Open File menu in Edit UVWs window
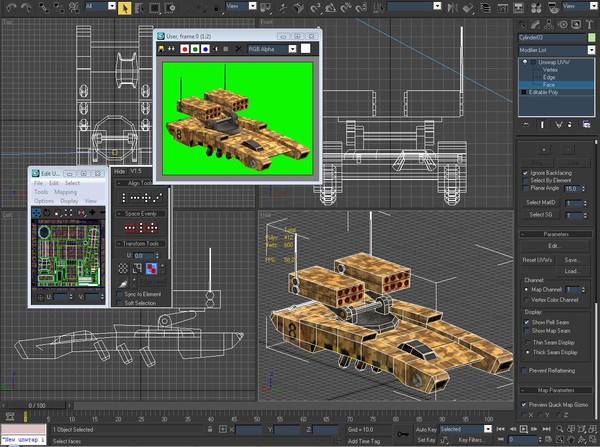Image resolution: width=600 pixels, height=447 pixels. point(38,183)
